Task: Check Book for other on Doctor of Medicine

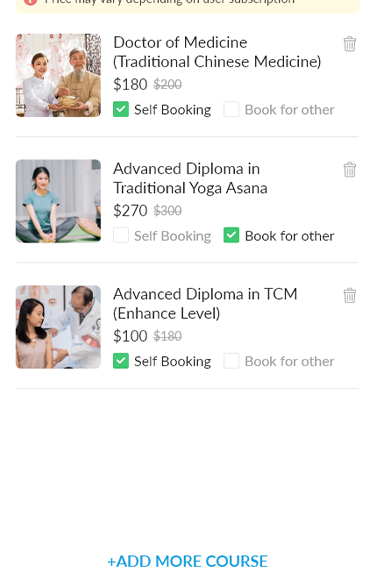Action: point(231,109)
